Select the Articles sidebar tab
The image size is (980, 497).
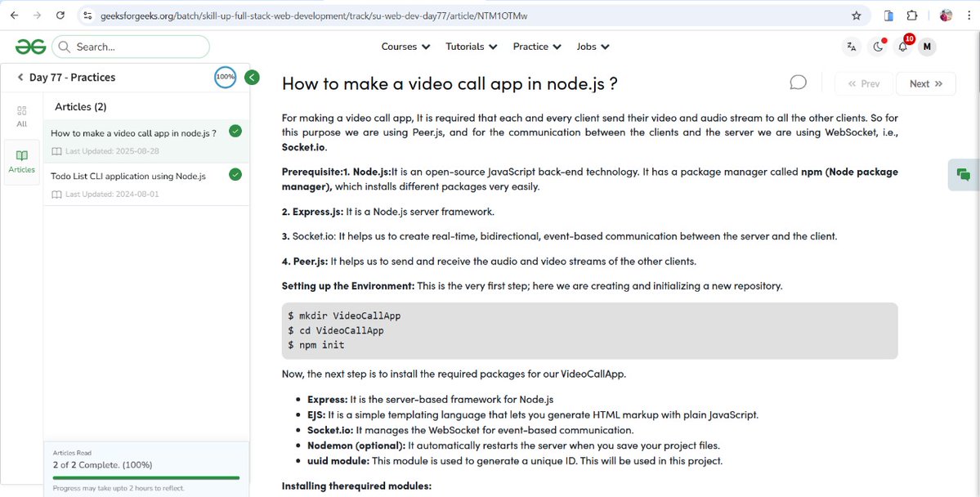[x=22, y=162]
